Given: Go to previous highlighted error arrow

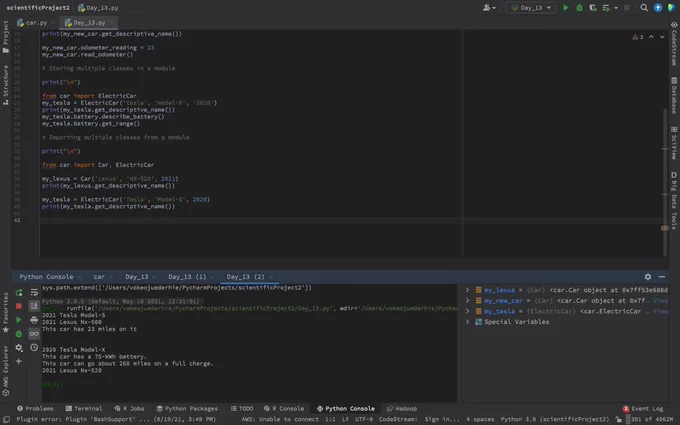Looking at the screenshot, I should pyautogui.click(x=651, y=37).
